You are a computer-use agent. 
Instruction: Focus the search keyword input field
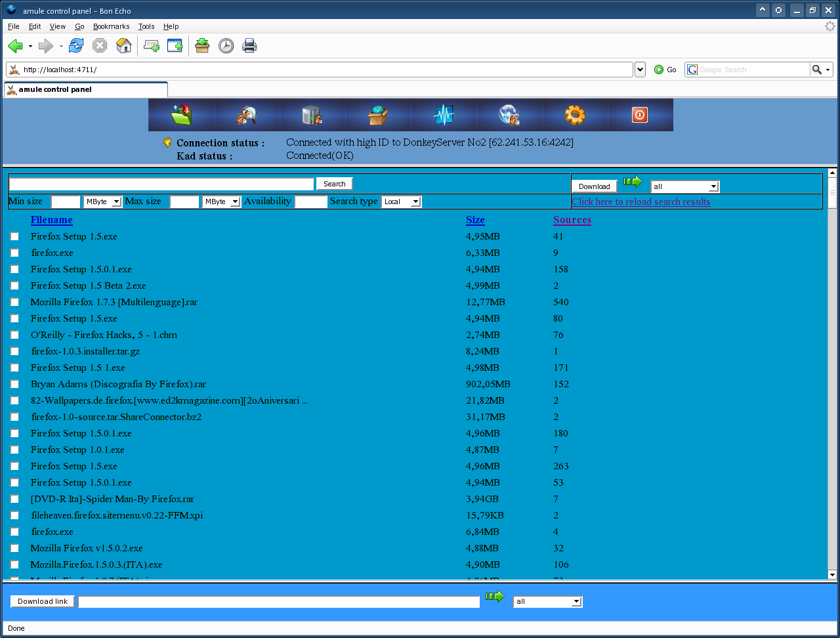click(x=161, y=184)
